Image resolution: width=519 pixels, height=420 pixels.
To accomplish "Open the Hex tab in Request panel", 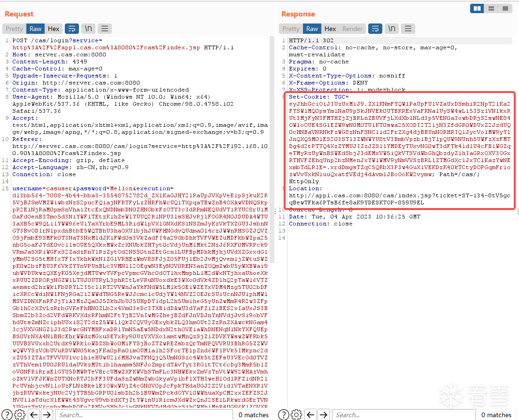I will point(54,29).
